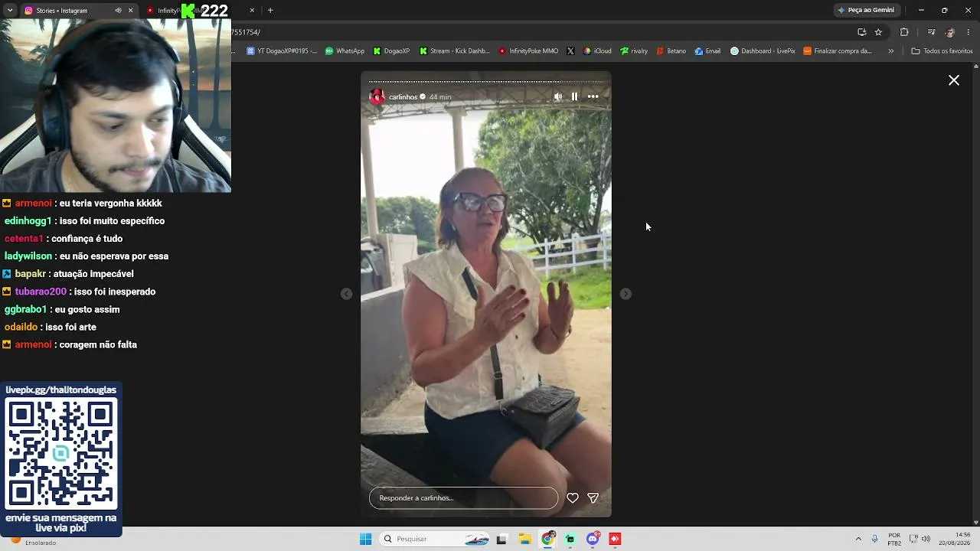This screenshot has height=551, width=980.
Task: Open the InfinityPoke MMO bookmark
Action: point(528,51)
